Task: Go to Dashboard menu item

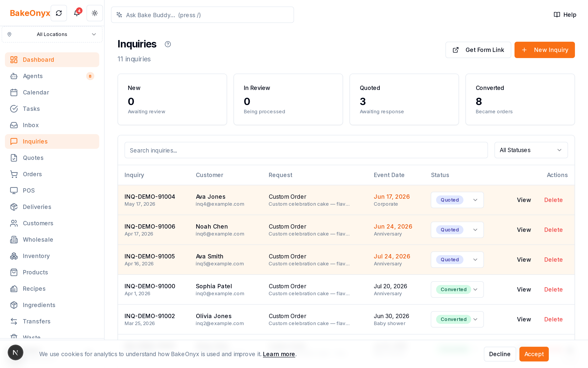Action: click(x=52, y=60)
